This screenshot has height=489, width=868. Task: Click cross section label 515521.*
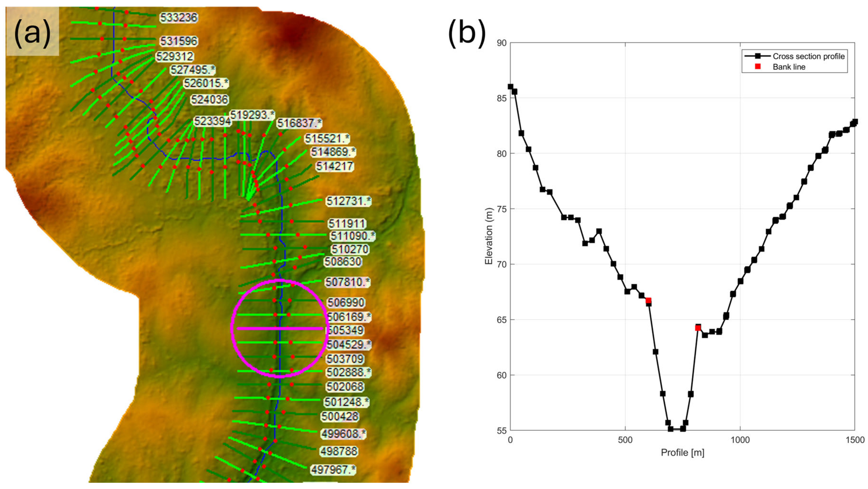[327, 139]
